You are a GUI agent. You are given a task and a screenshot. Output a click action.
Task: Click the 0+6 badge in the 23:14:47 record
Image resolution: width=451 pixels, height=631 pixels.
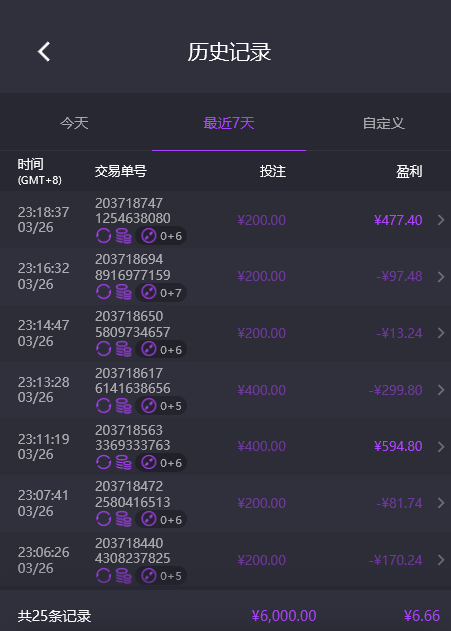161,349
